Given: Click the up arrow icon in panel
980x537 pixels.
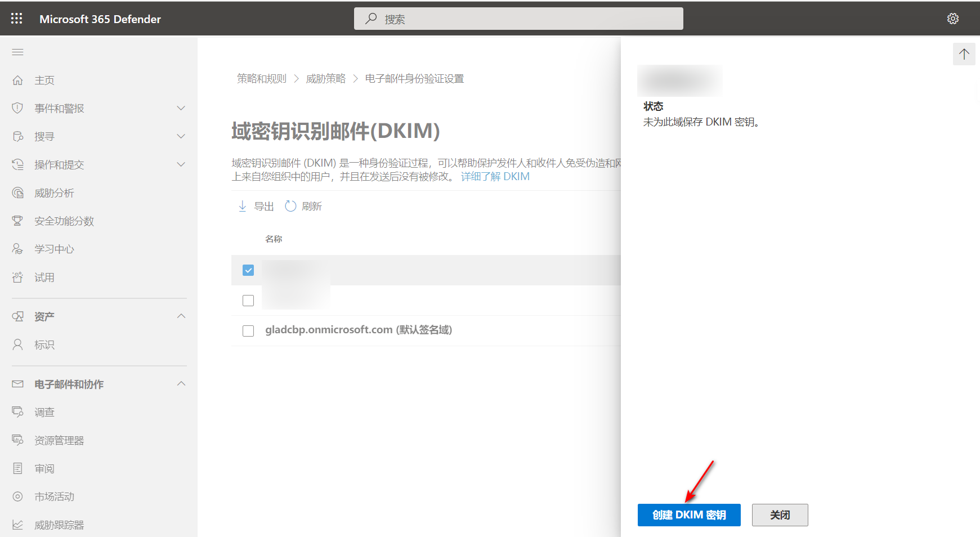Looking at the screenshot, I should (964, 54).
